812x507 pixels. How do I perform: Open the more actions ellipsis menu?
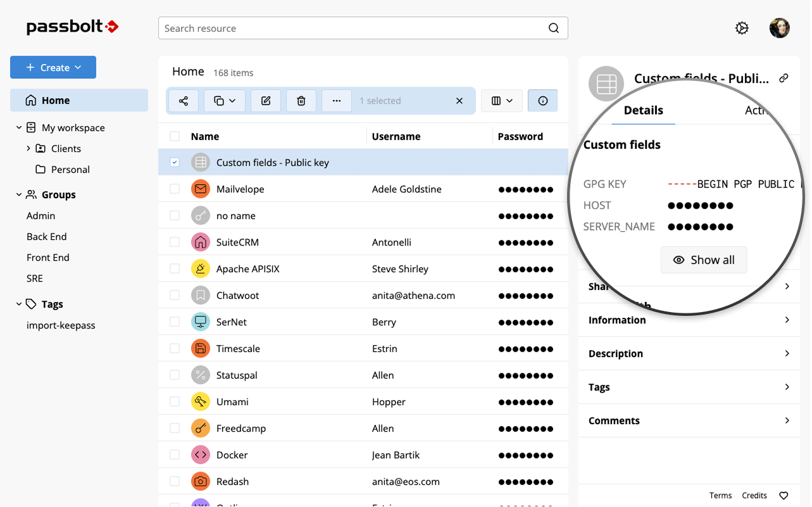[x=337, y=101]
